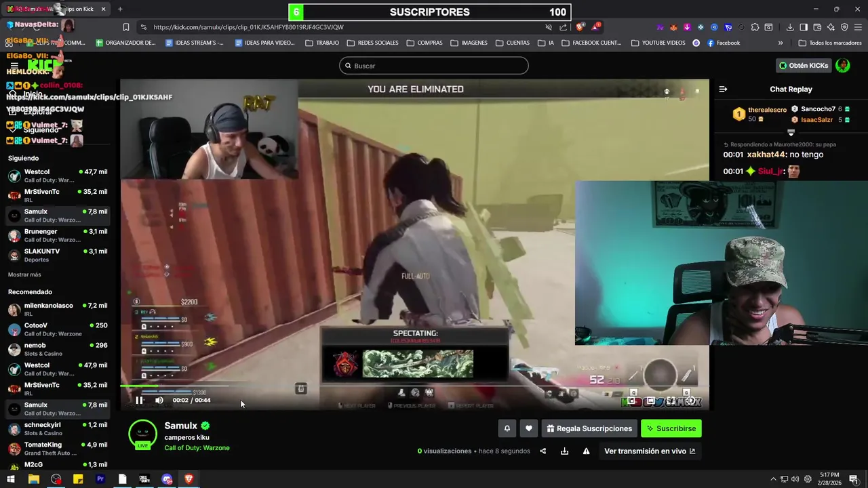Screen dimensions: 868x488
Task: Open schneckyirl recommended channel
Action: 58,429
